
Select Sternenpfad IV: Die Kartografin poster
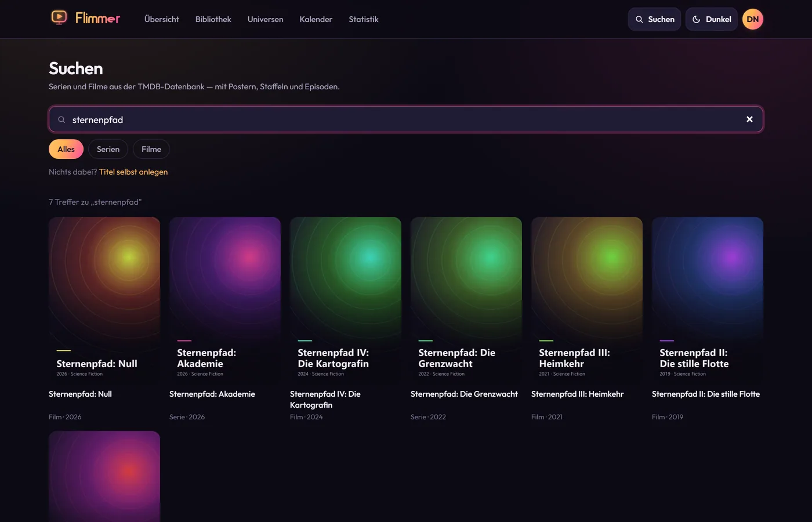click(x=346, y=300)
